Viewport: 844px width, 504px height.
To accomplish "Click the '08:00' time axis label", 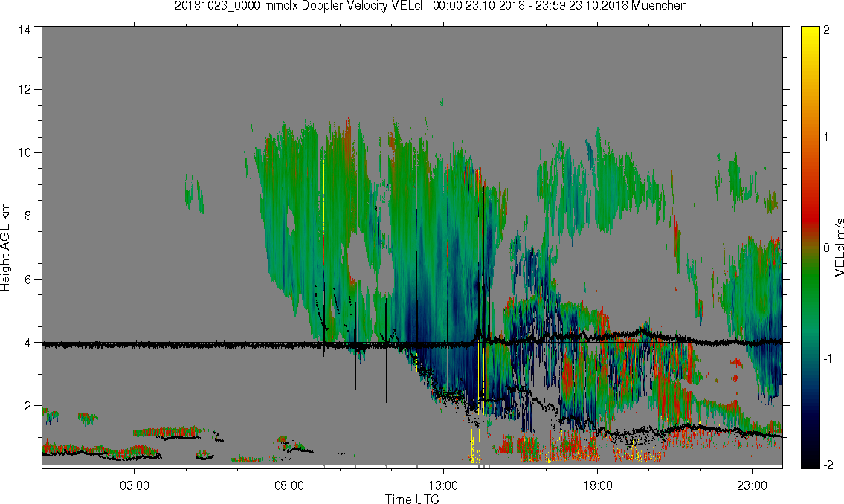I will [x=289, y=485].
